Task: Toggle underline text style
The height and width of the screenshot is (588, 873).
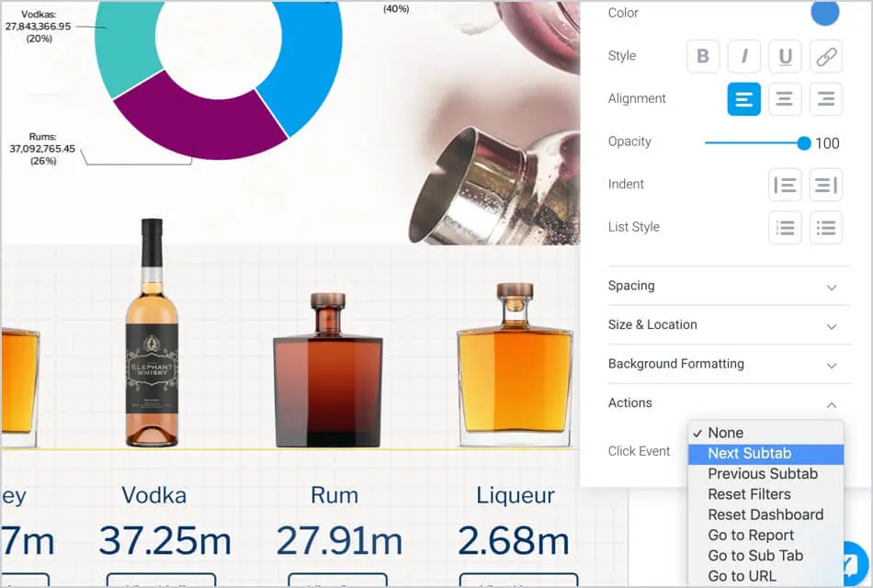Action: [785, 56]
